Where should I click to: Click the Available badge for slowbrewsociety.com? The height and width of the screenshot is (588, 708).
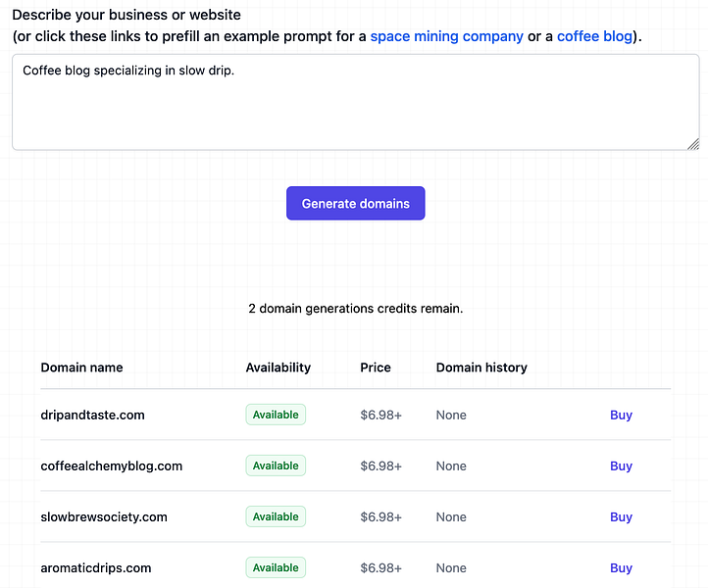click(276, 516)
